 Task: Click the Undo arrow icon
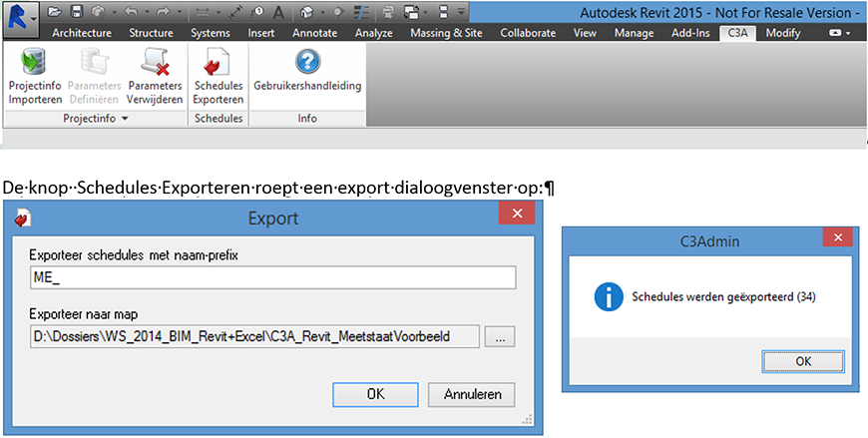[x=131, y=12]
